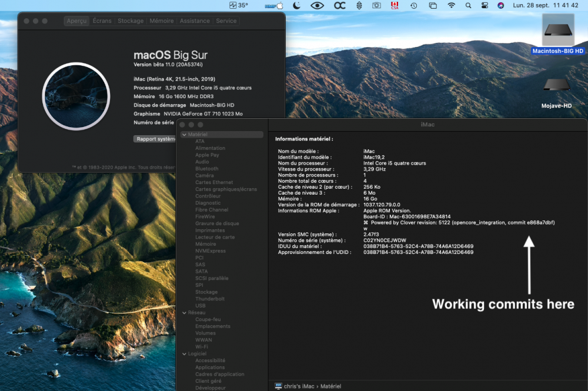This screenshot has height=391, width=588.
Task: Click chris's iMac label in the path bar
Action: 299,386
